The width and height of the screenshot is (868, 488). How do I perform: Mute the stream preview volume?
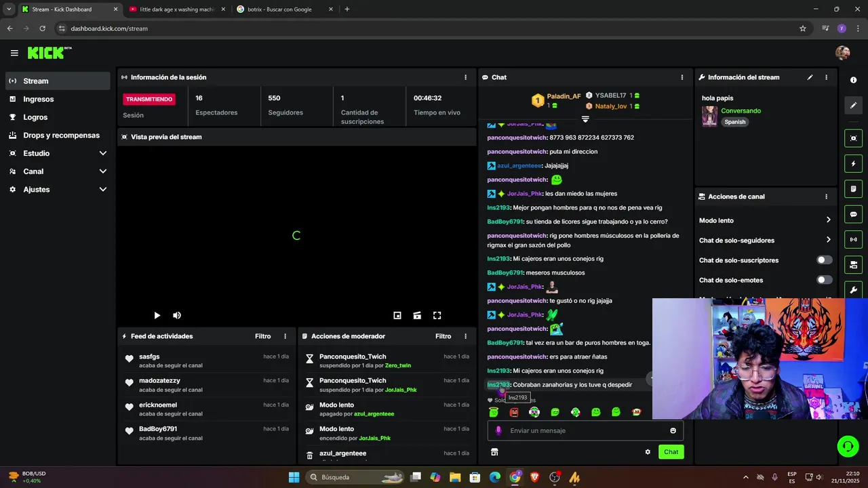click(x=177, y=315)
